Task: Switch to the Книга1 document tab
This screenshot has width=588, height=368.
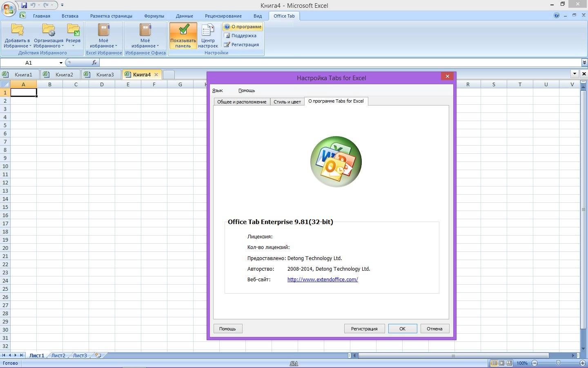Action: [20, 74]
